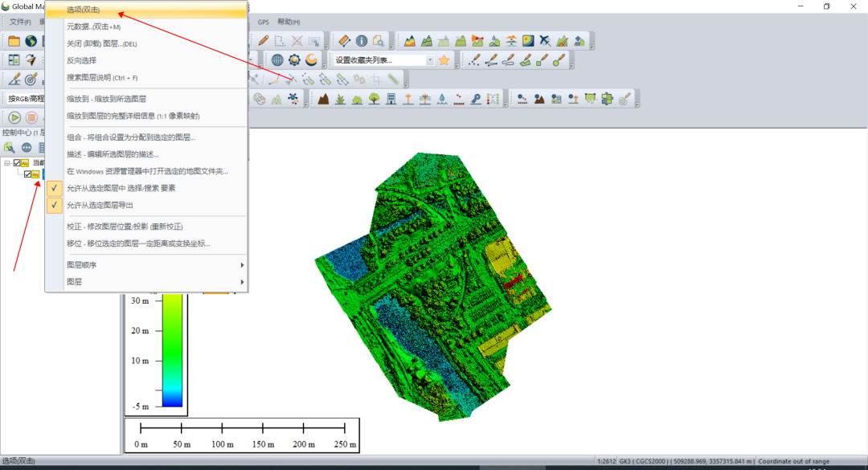Click the building toolbar icon
Screen dimensions: 868x470
[391, 99]
